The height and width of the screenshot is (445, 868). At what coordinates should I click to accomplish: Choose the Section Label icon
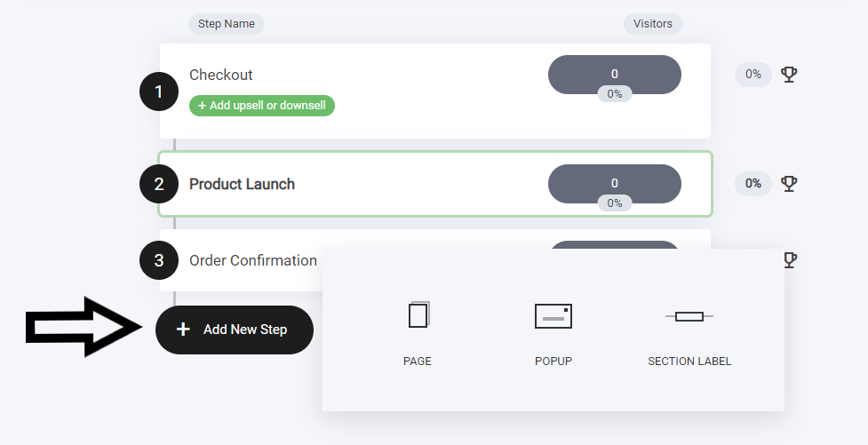(x=689, y=316)
